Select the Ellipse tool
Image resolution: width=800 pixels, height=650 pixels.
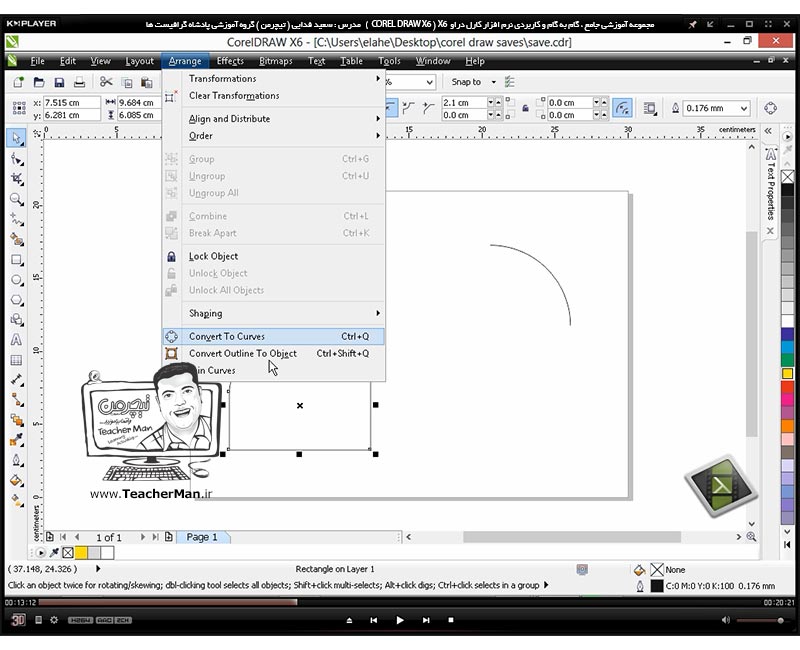point(16,280)
